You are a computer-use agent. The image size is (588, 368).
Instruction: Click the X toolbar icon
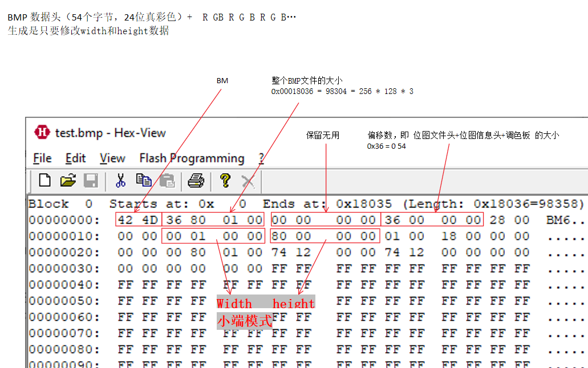(x=247, y=181)
